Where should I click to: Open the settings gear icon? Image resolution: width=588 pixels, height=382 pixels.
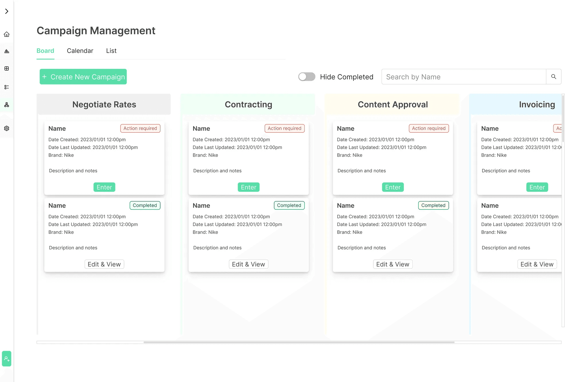pyautogui.click(x=7, y=128)
